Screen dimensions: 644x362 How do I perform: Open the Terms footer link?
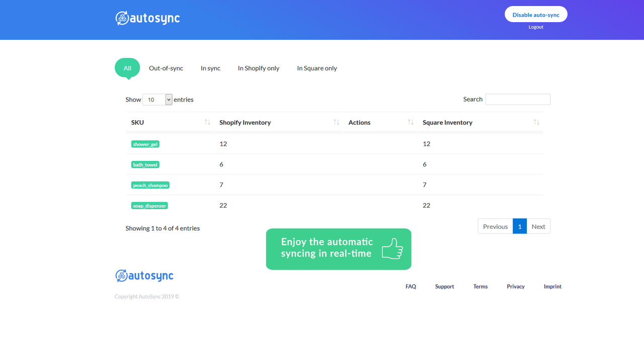480,287
